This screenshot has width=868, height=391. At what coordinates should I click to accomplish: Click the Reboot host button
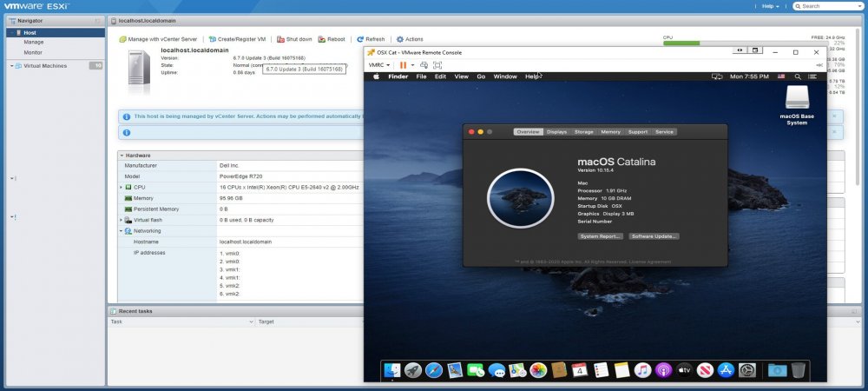(x=332, y=39)
